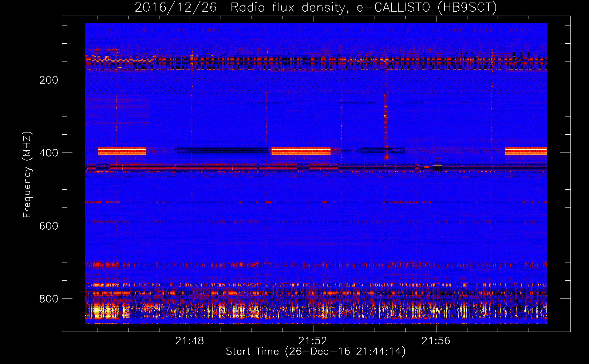Viewport: 589px width, 364px height.
Task: Click the '400' frequency tick label
Action: click(x=49, y=153)
